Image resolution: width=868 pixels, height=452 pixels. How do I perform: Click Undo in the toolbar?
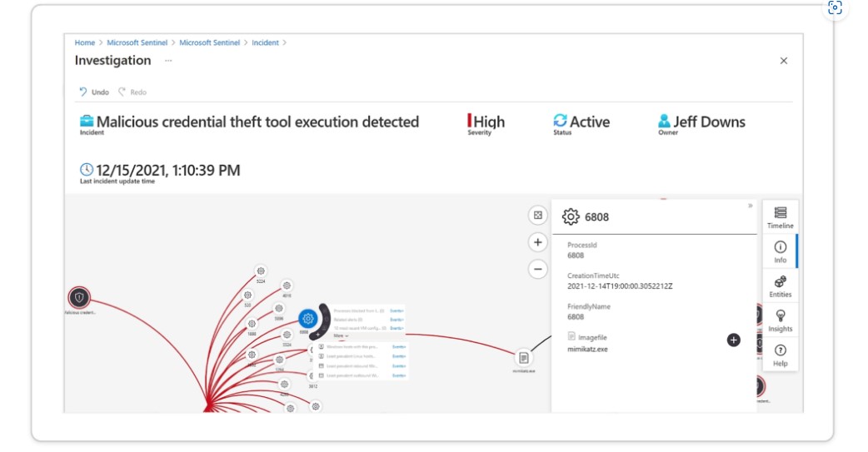94,92
